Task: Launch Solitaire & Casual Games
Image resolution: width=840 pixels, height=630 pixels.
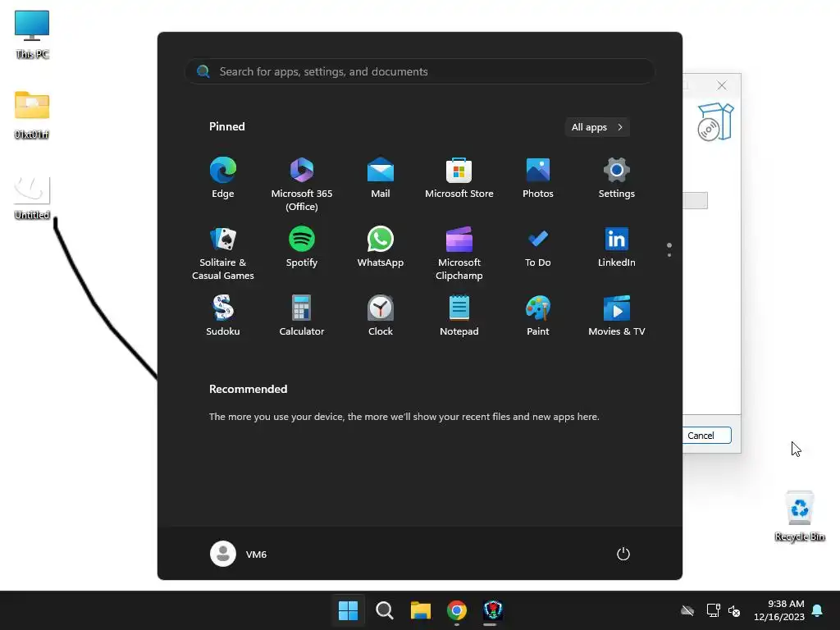Action: click(223, 253)
